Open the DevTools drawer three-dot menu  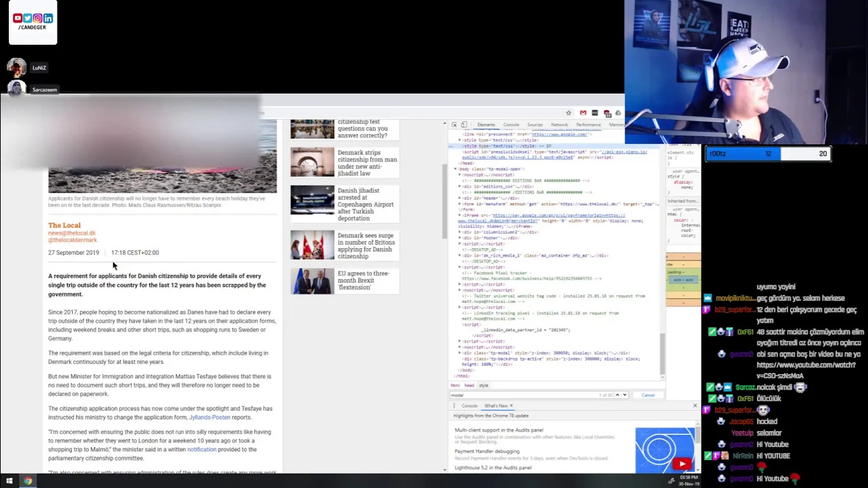tap(455, 405)
